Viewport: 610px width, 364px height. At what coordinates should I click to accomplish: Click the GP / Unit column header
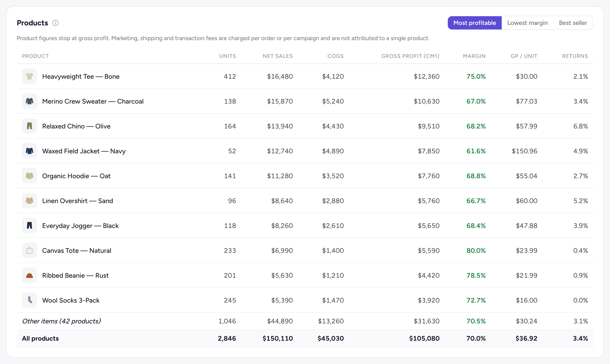tap(524, 56)
